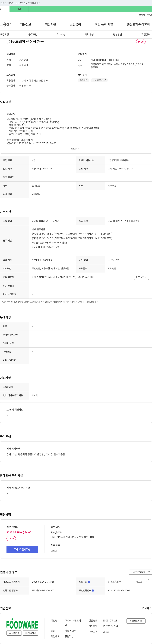The height and width of the screenshot is (644, 152).
Task: Jump to 기업정보 section tab
Action: click(146, 34)
